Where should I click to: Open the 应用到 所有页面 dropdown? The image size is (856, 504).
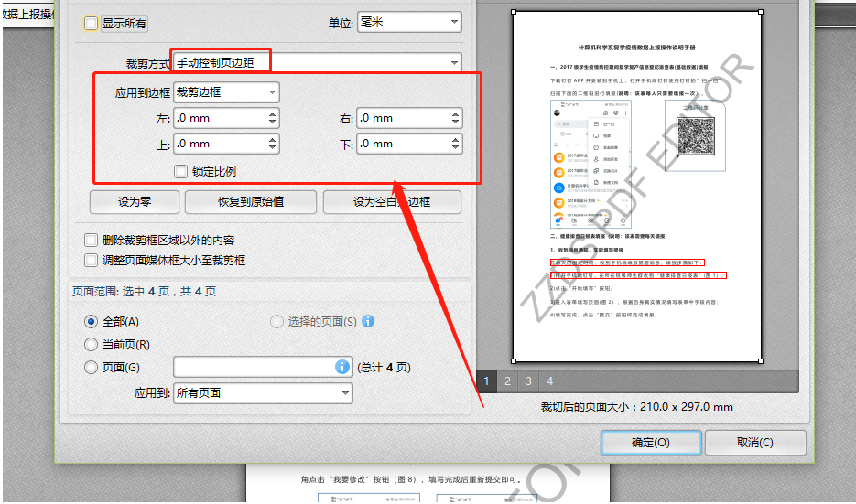click(263, 392)
